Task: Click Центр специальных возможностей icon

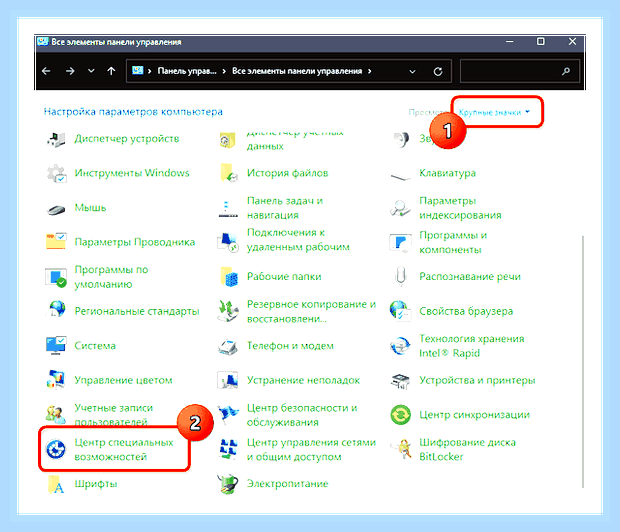Action: pos(56,449)
